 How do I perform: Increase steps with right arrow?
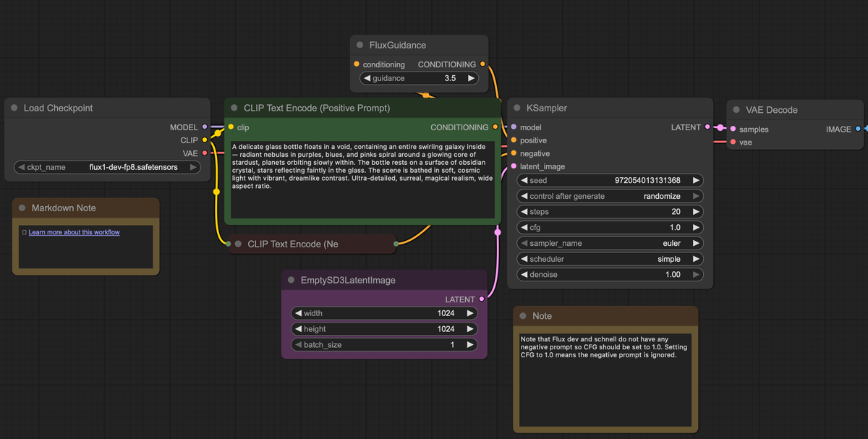pos(696,212)
